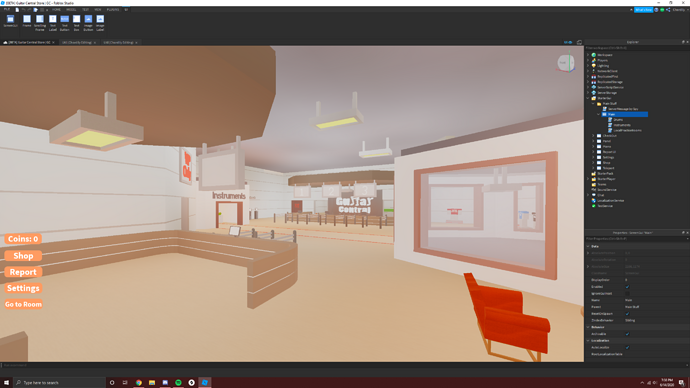Screen dimensions: 690x388
Task: Open Spotify from the taskbar
Action: 178,383
